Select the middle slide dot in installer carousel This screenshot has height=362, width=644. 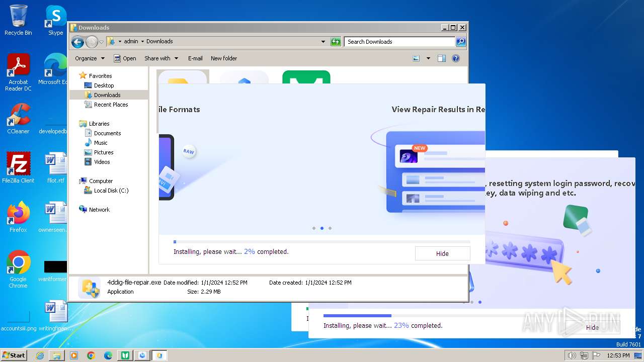tap(322, 228)
